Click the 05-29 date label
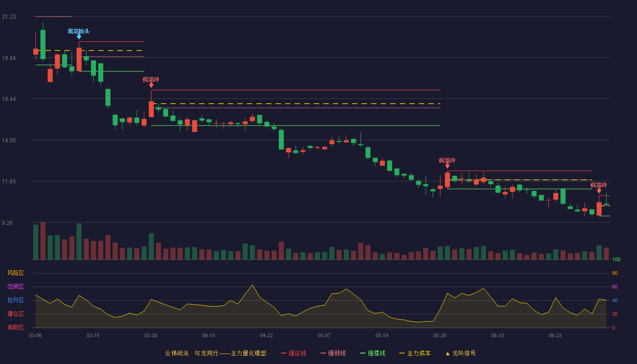This screenshot has width=637, height=364. [x=440, y=335]
